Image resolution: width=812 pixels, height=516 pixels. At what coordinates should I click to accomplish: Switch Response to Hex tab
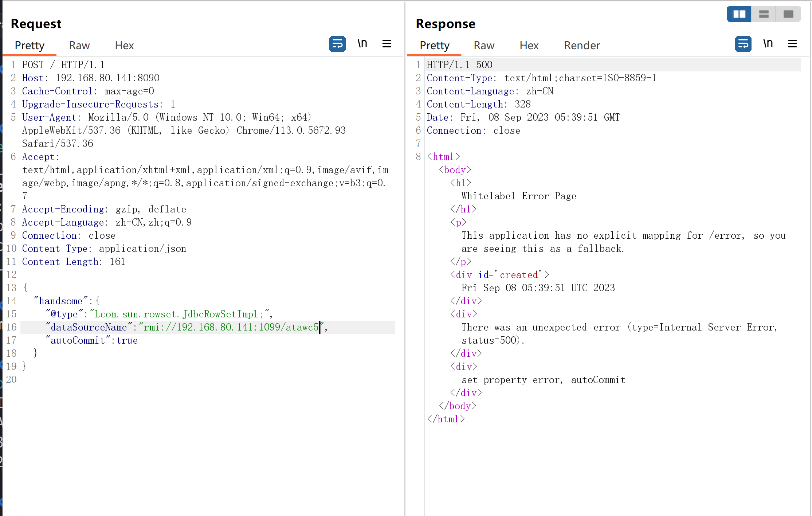pos(529,46)
